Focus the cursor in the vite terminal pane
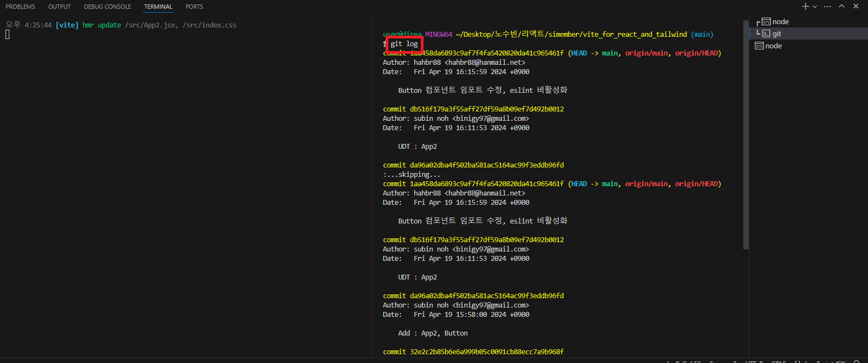The height and width of the screenshot is (363, 868). pyautogui.click(x=8, y=35)
